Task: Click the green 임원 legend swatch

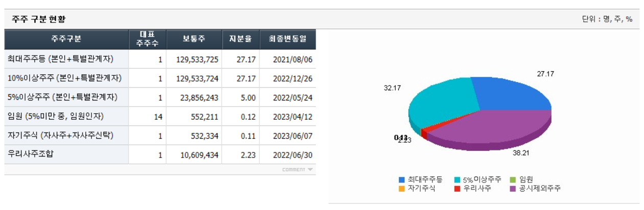Action: [513, 179]
